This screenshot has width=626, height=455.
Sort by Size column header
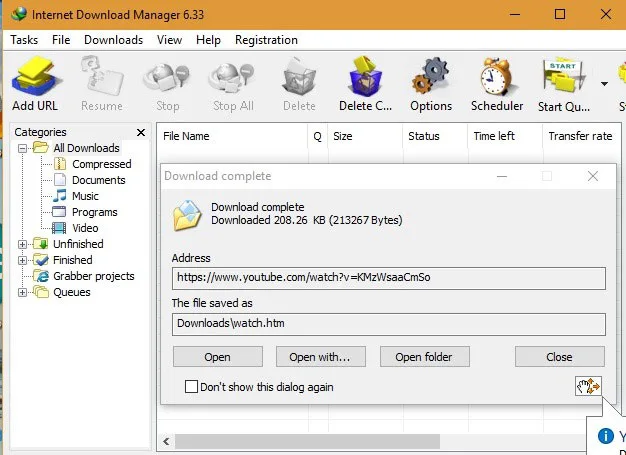[365, 136]
